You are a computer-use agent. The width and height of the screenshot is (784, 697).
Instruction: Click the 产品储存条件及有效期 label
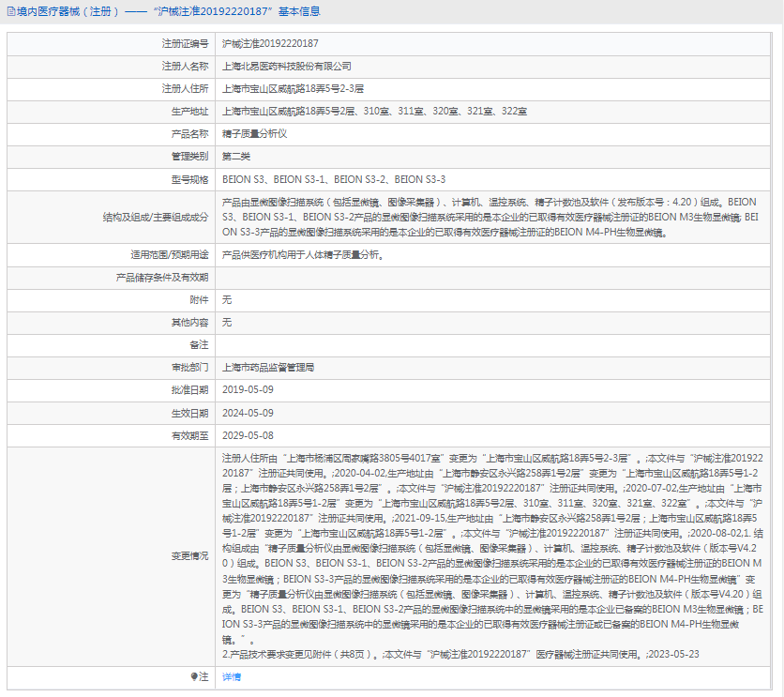point(162,278)
